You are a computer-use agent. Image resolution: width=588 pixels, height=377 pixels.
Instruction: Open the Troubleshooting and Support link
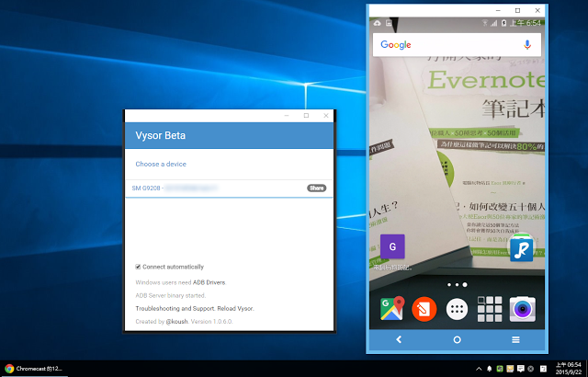[x=175, y=308]
